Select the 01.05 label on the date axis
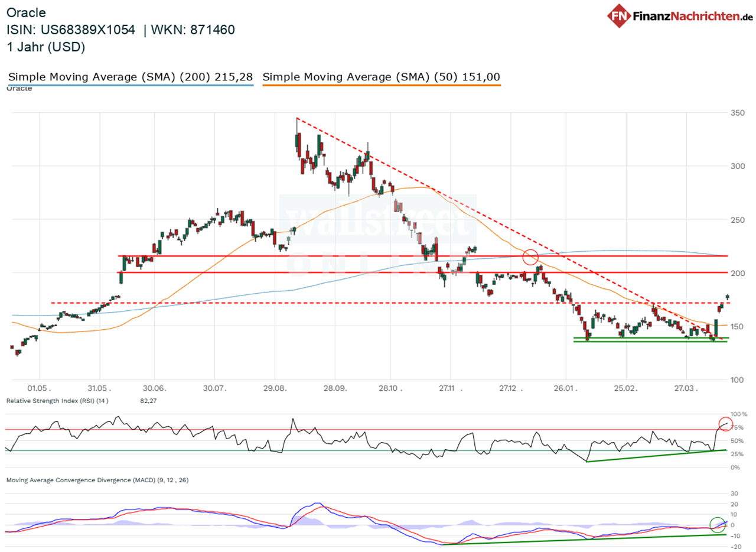Screen dimensions: 756x552 [39, 389]
